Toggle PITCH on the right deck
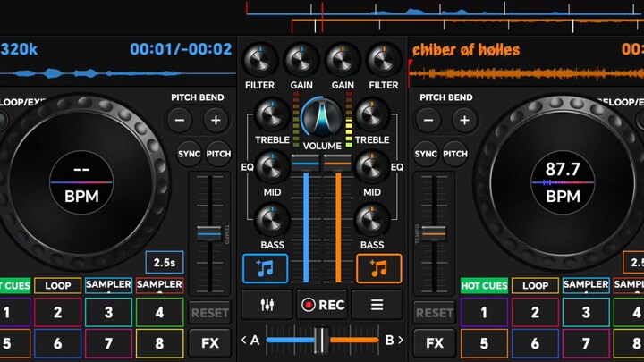This screenshot has height=362, width=644. [455, 154]
